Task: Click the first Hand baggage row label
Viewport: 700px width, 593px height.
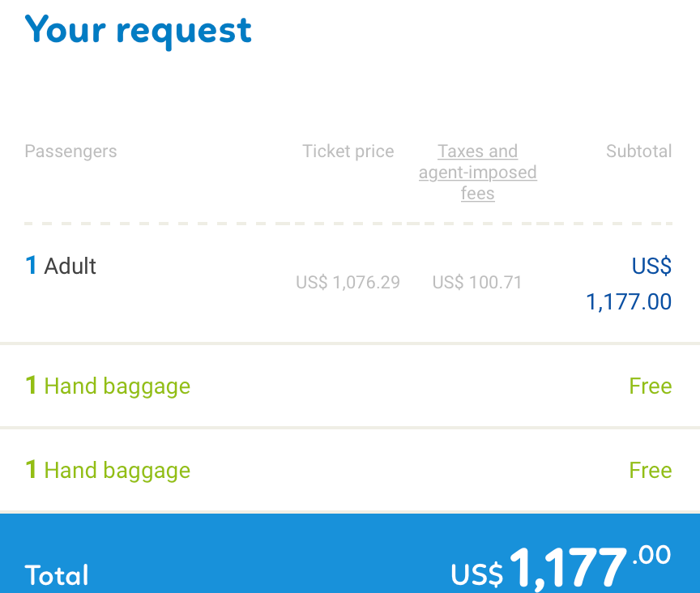Action: click(117, 386)
